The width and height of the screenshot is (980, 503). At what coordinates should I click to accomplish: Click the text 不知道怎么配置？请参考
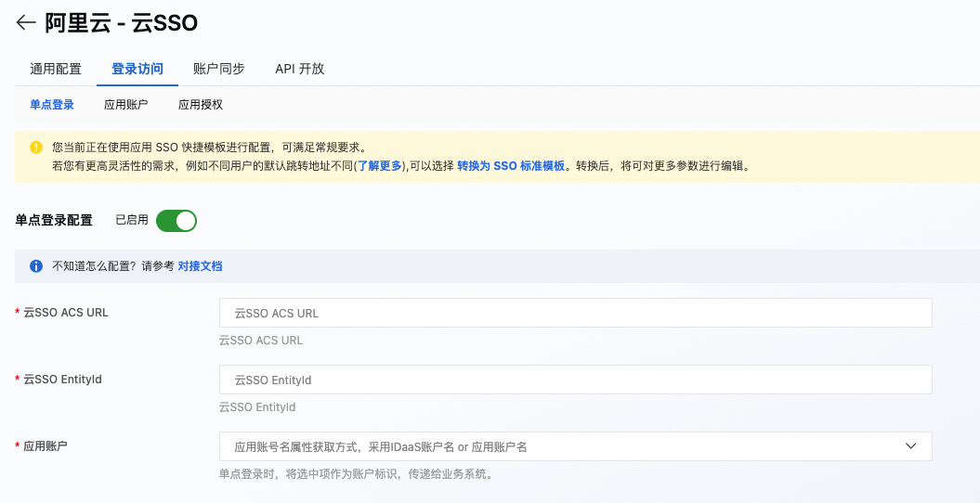pyautogui.click(x=113, y=266)
